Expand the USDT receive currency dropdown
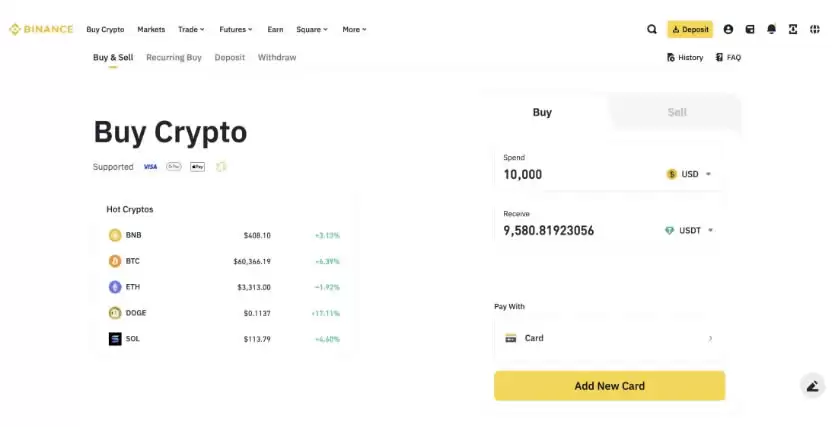839x427 pixels. point(690,230)
